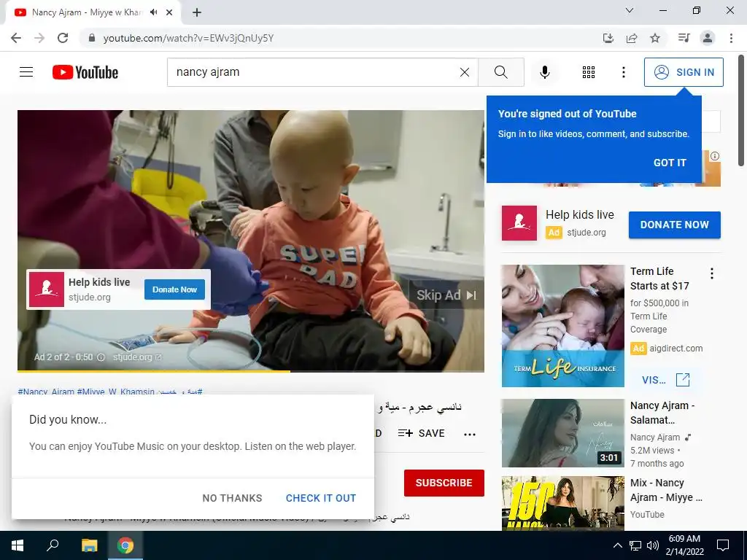Click the St. Jude logo in sidebar ad
This screenshot has height=560, width=747.
click(519, 223)
